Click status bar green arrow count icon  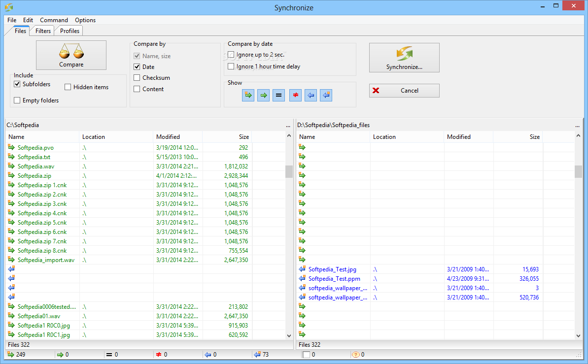coord(60,354)
